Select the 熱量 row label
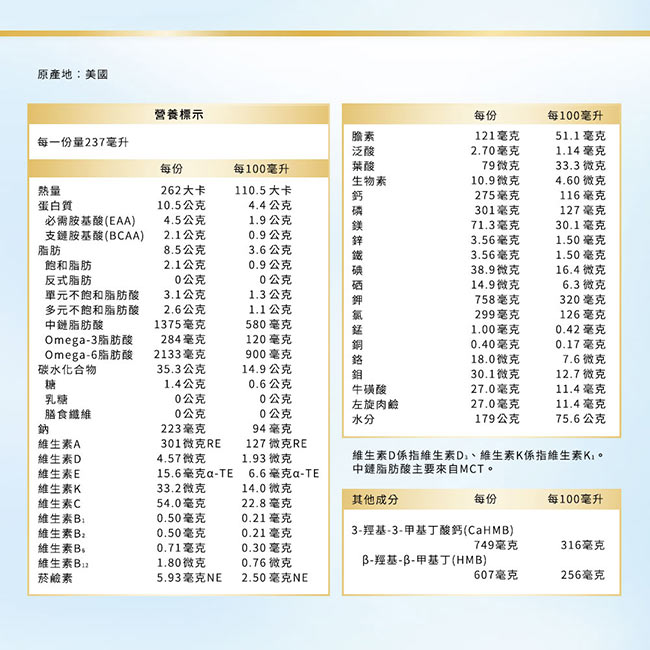 (50, 190)
